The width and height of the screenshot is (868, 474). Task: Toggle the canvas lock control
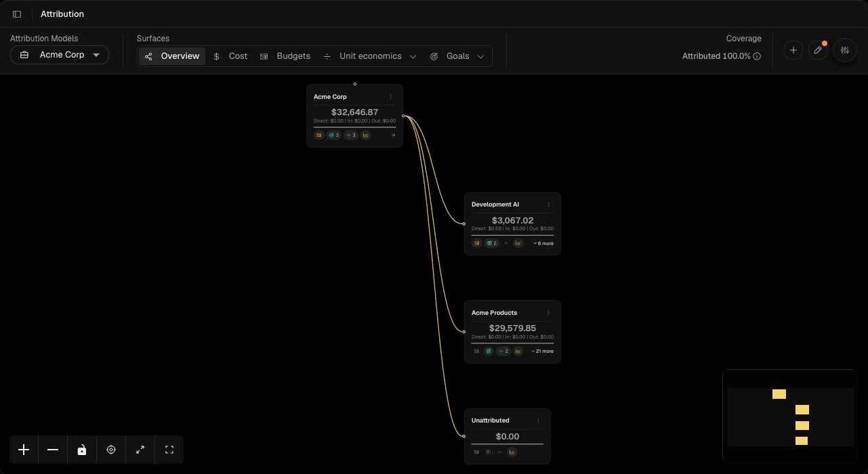(x=82, y=450)
